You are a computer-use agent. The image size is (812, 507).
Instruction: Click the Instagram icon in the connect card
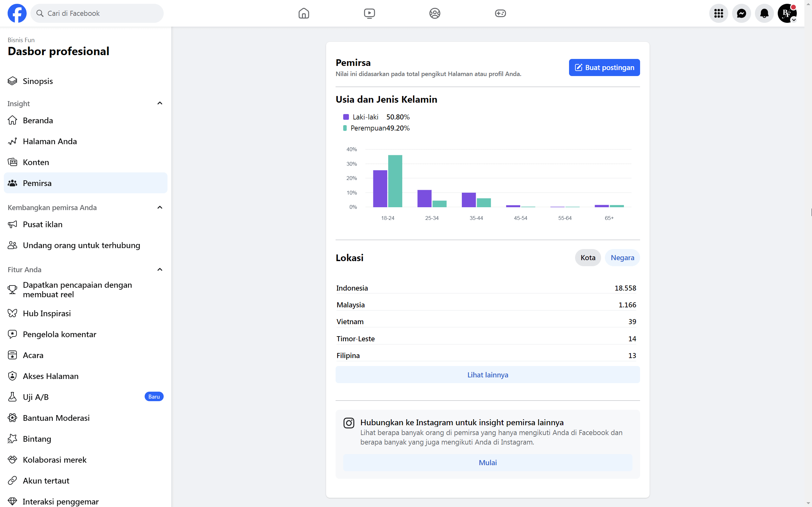349,422
